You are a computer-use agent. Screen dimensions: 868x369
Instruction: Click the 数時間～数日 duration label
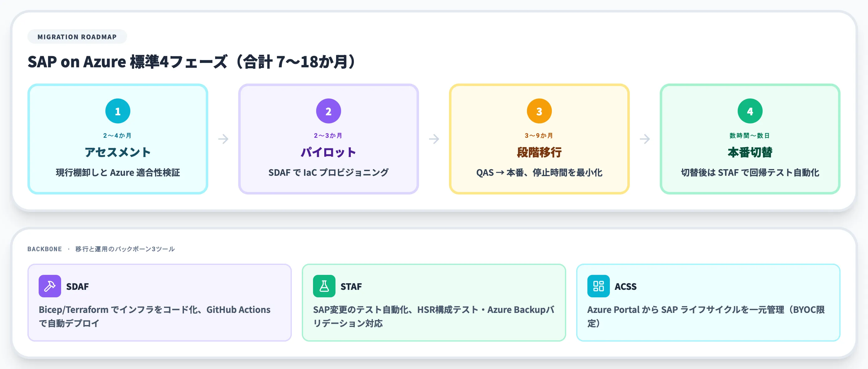[x=750, y=135]
